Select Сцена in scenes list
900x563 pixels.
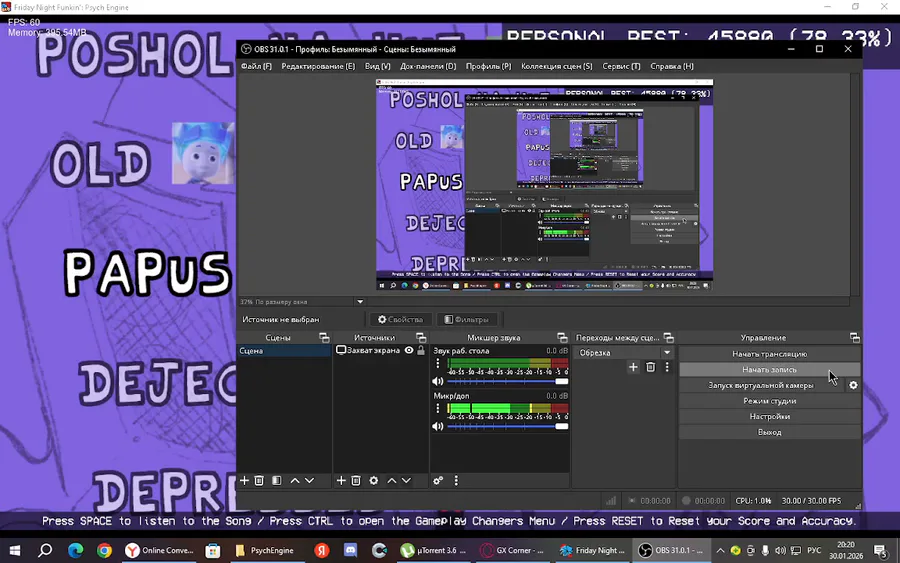coord(284,351)
